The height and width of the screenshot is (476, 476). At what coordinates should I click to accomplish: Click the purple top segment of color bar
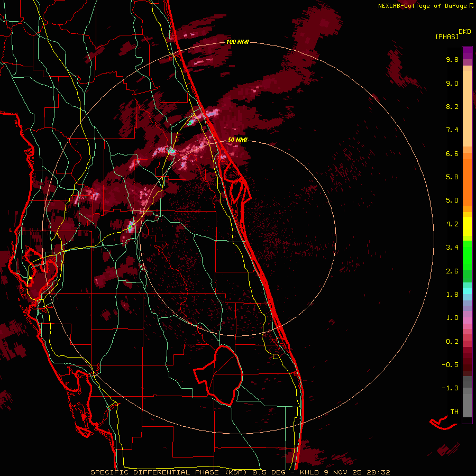pos(467,53)
